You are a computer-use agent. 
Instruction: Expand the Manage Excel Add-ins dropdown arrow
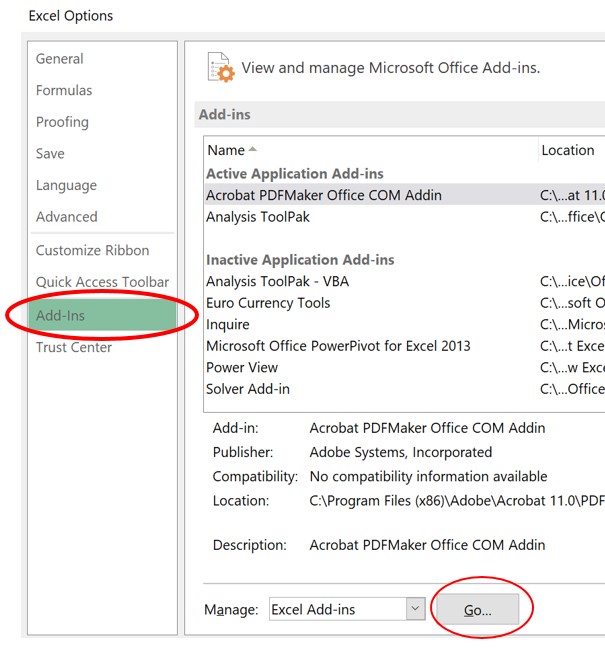tap(415, 609)
